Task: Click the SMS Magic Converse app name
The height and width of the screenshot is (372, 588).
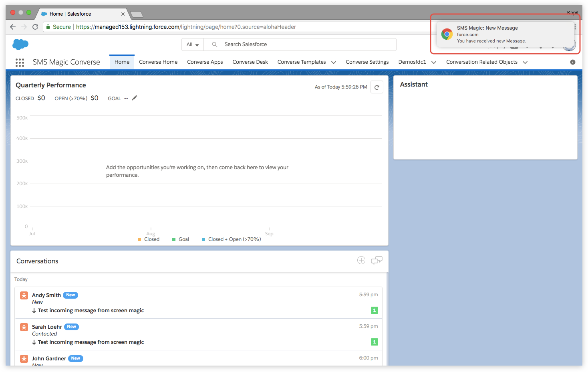Action: (x=66, y=62)
